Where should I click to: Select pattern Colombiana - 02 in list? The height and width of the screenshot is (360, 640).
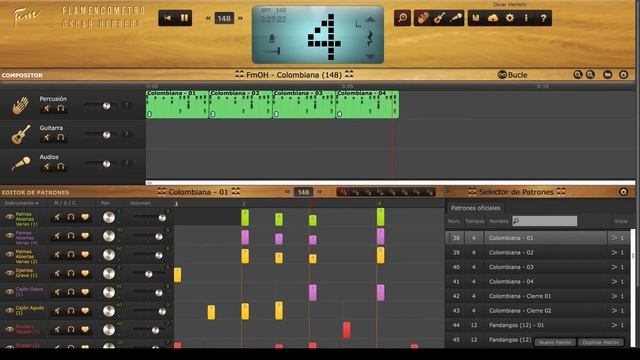537,253
